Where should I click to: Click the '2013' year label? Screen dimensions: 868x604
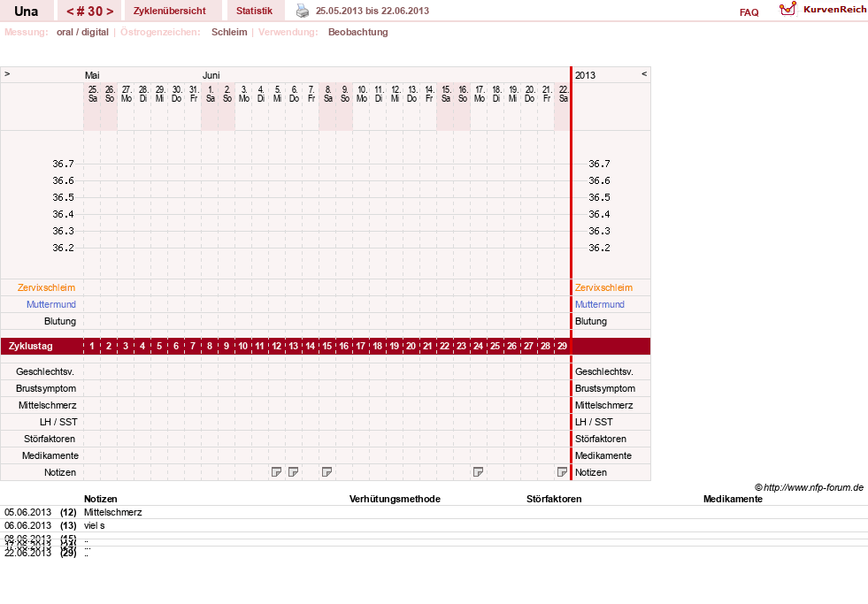point(585,75)
